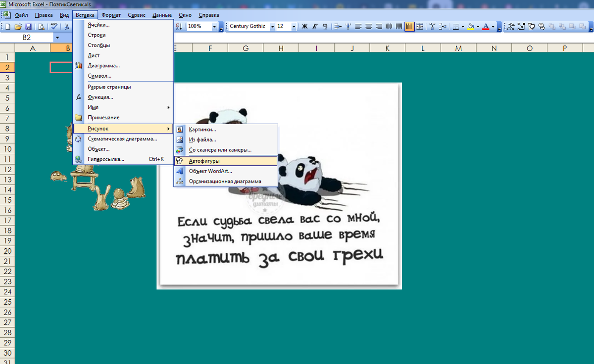Run the ABC spelling check icon
Image resolution: width=594 pixels, height=364 pixels.
coord(53,26)
